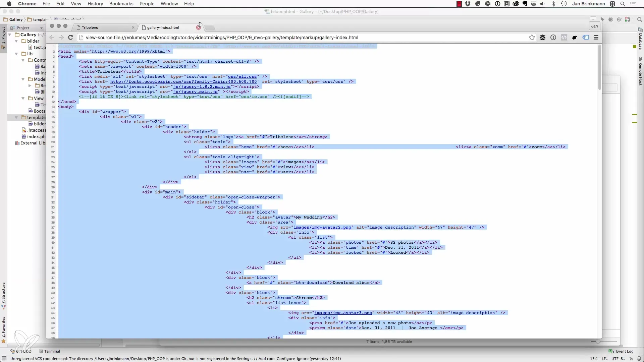Toggle the 1: Project tool window tab

pyautogui.click(x=3, y=38)
